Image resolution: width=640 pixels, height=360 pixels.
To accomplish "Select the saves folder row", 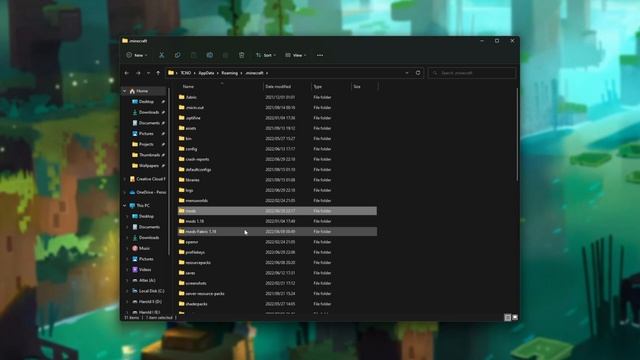I will pyautogui.click(x=277, y=273).
